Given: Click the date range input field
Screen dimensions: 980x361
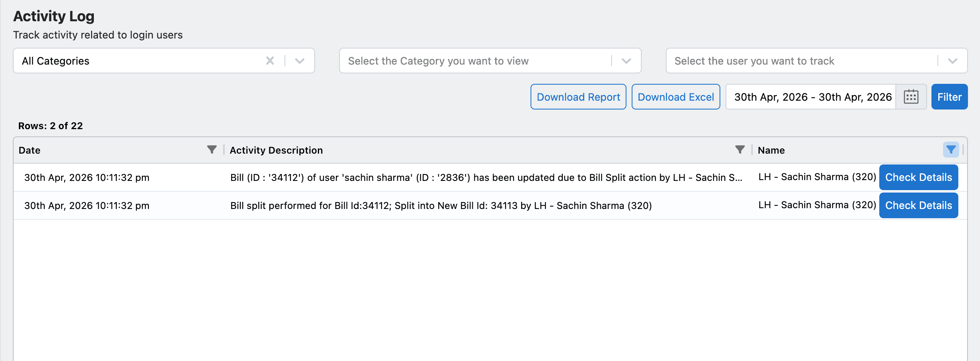Looking at the screenshot, I should pyautogui.click(x=811, y=97).
